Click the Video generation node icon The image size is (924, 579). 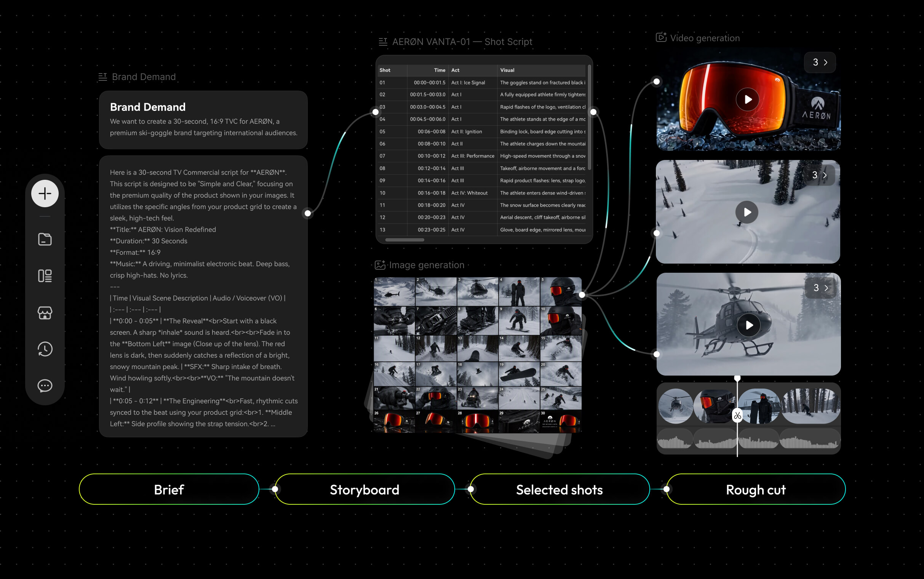(x=661, y=38)
